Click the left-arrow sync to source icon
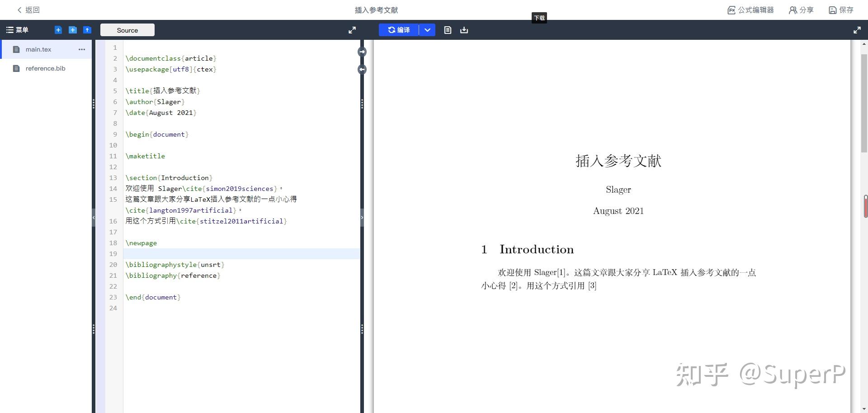Viewport: 868px width, 413px height. (x=362, y=70)
